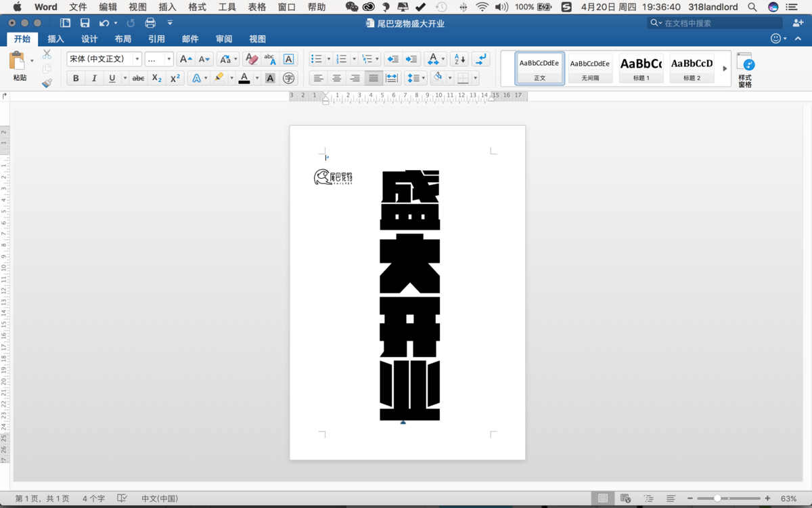The height and width of the screenshot is (508, 812).
Task: Select the 尾巴宠物 logo image in document
Action: click(x=334, y=177)
